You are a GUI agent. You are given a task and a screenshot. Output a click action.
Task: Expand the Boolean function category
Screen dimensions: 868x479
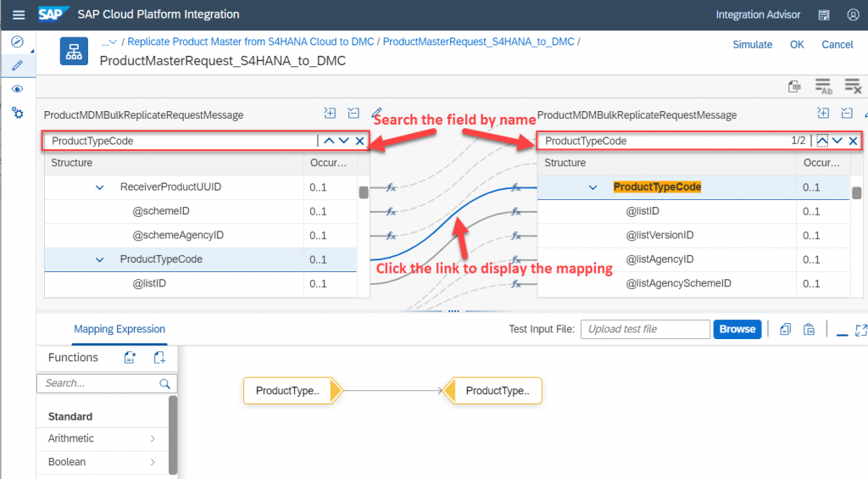coord(103,462)
